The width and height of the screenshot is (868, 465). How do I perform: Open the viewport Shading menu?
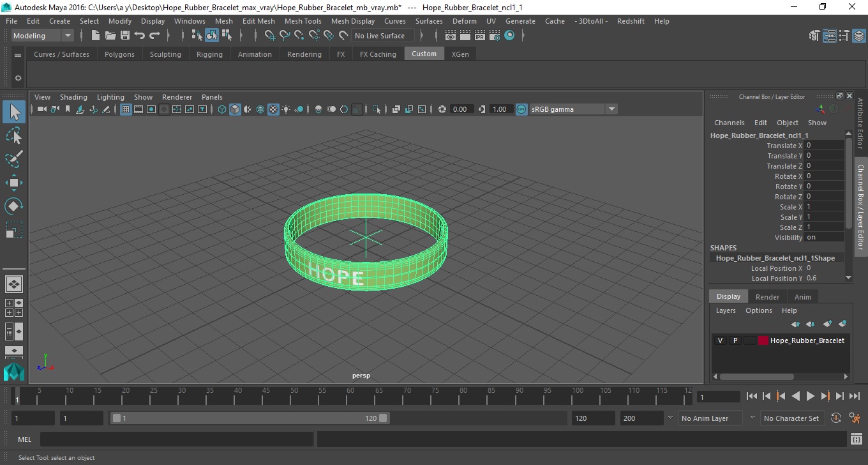point(73,97)
